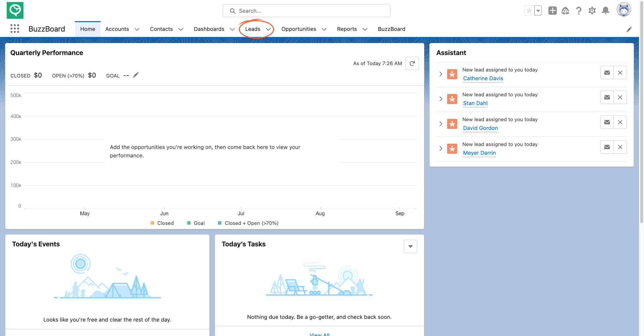Image resolution: width=644 pixels, height=336 pixels.
Task: Open Meyer Darrin lead link
Action: click(x=479, y=153)
